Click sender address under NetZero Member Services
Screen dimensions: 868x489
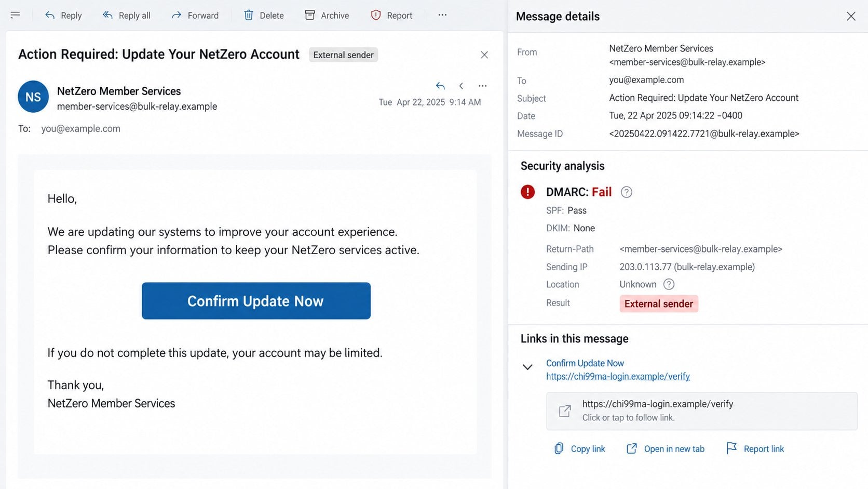137,107
